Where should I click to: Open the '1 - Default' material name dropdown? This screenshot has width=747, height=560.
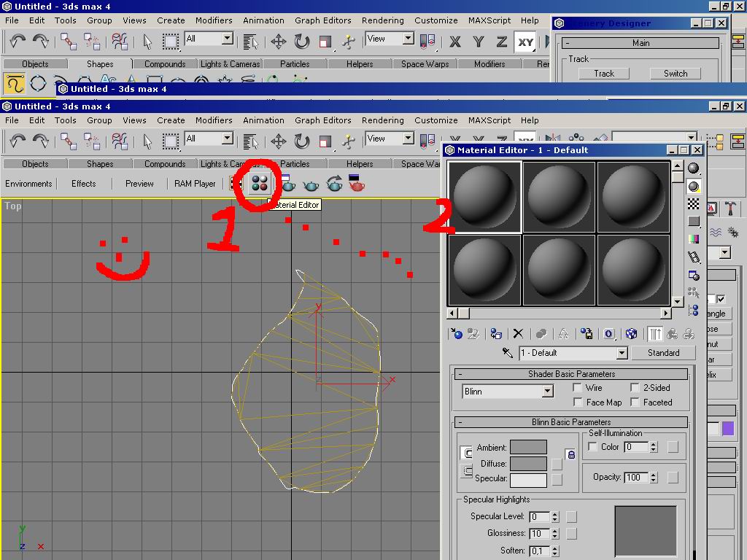click(622, 353)
